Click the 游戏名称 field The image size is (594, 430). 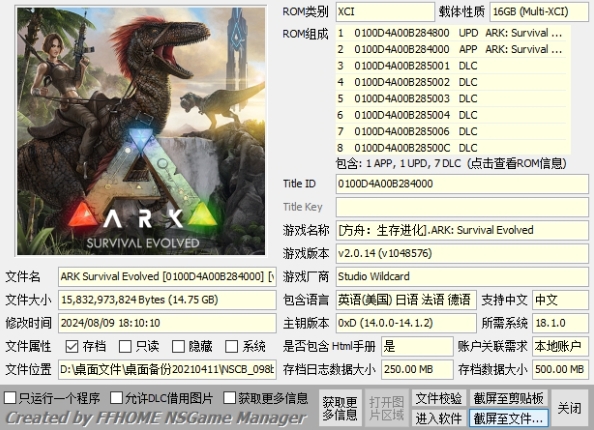pos(462,230)
